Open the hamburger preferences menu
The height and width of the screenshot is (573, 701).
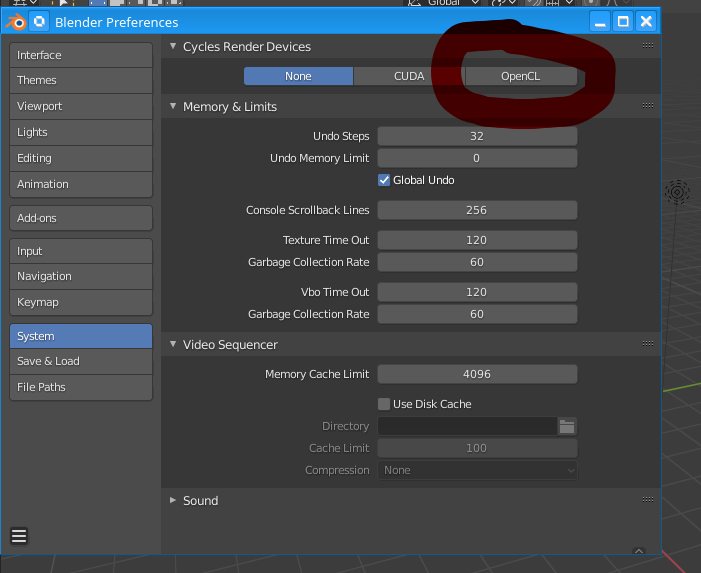point(19,536)
